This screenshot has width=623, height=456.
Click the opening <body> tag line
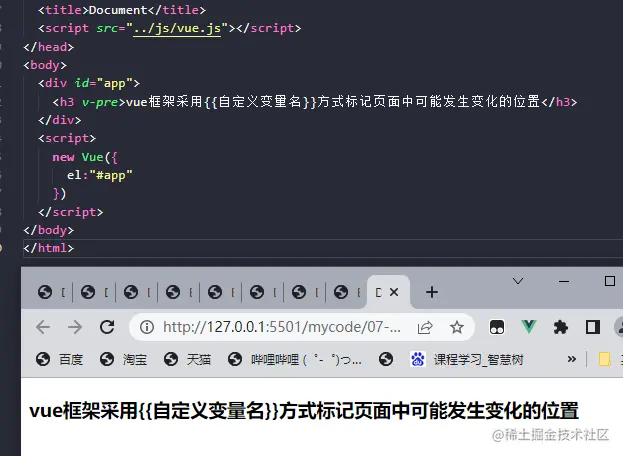(45, 65)
